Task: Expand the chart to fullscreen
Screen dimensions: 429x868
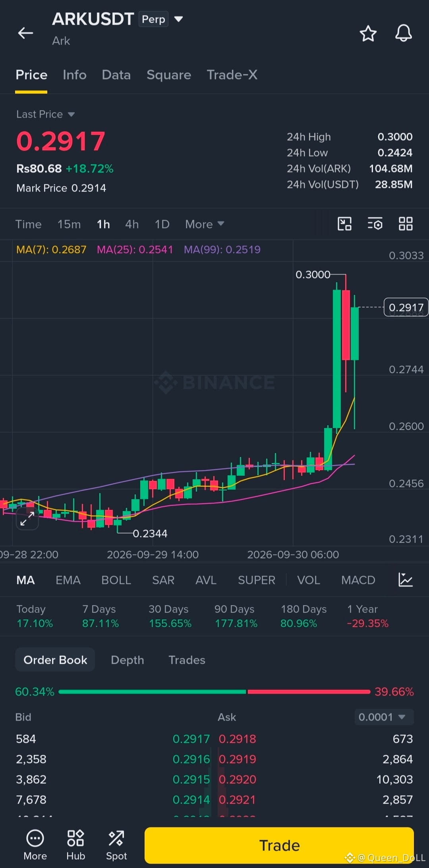Action: pos(27,519)
